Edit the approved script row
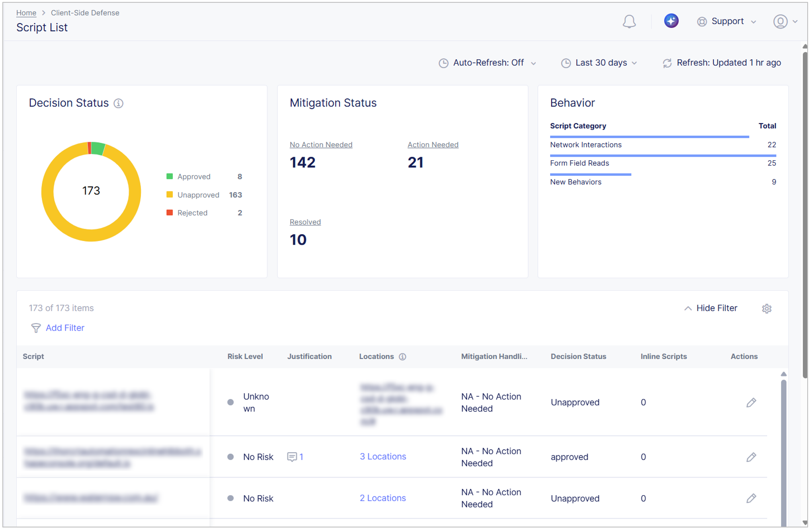812x531 pixels. 751,457
